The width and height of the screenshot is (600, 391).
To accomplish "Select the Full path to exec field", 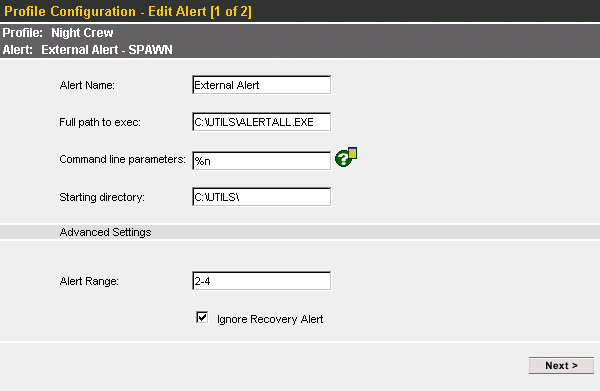I will pyautogui.click(x=261, y=122).
